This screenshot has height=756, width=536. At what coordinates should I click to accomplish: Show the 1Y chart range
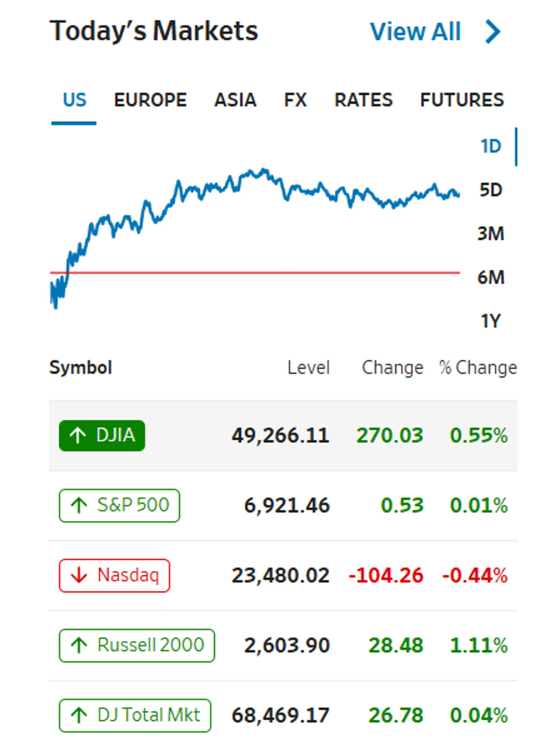[490, 321]
